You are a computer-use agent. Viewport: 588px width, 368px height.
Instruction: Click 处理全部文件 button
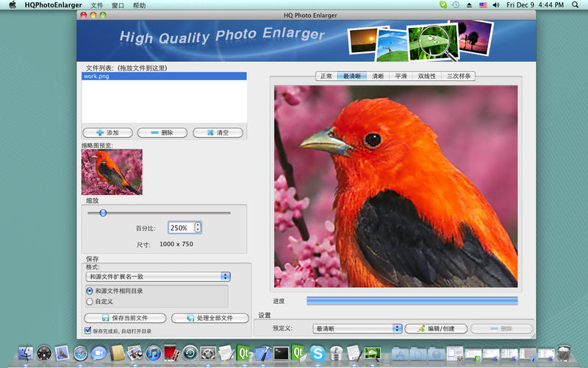(x=209, y=318)
